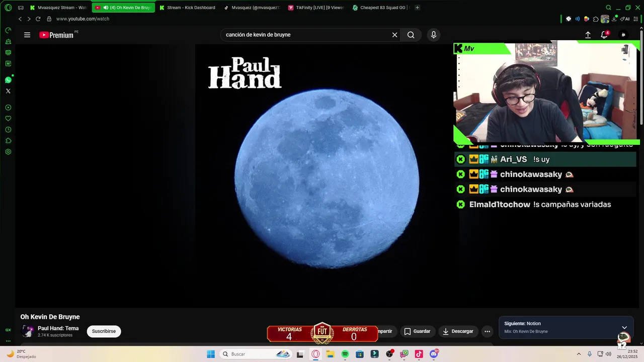Search with voice microphone button
Image resolution: width=644 pixels, height=362 pixels.
[x=434, y=35]
